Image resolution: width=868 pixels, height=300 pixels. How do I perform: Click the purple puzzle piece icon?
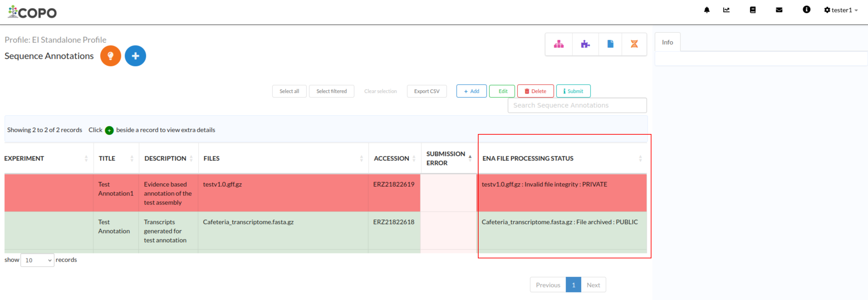[585, 44]
